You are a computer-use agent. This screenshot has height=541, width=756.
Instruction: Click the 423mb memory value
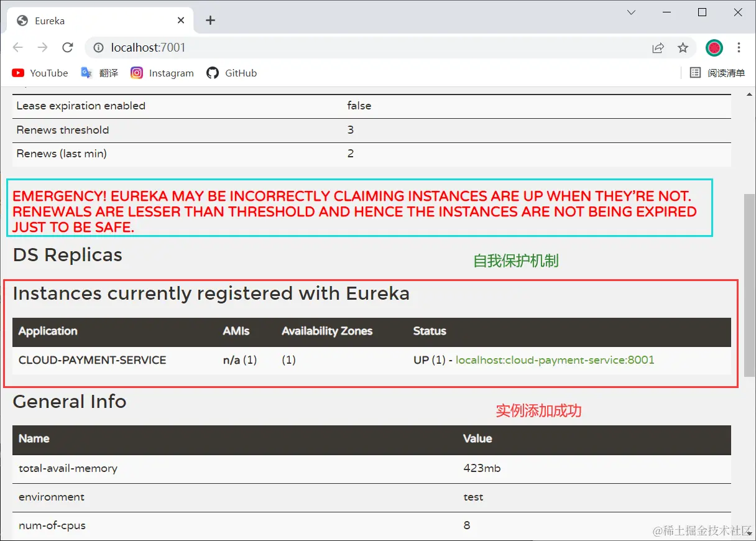(x=482, y=468)
